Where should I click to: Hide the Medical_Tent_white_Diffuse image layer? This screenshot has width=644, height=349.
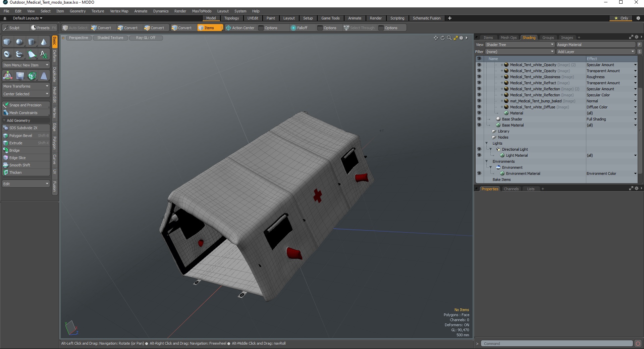click(479, 107)
